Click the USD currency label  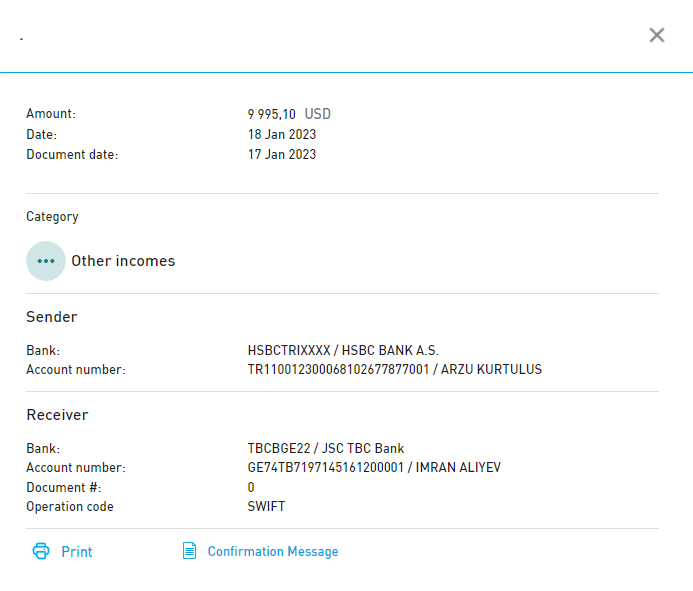(x=318, y=114)
